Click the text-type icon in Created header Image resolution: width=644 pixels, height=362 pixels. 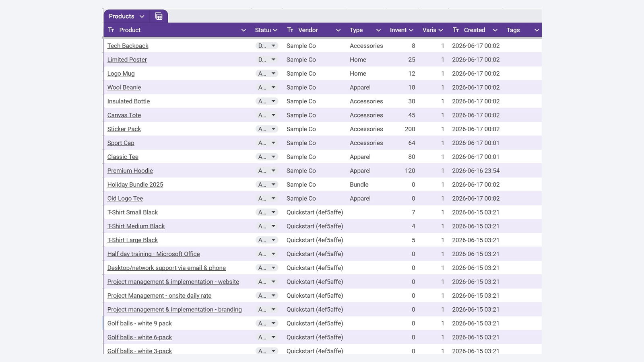(456, 30)
